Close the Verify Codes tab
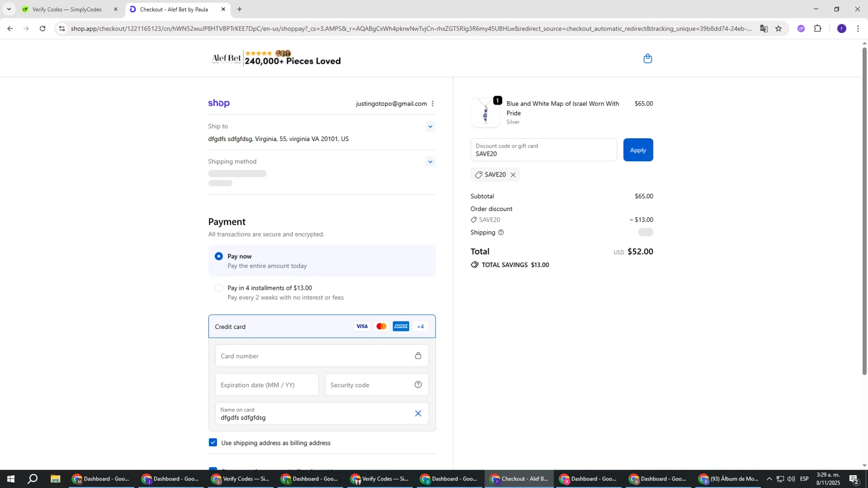 [115, 9]
